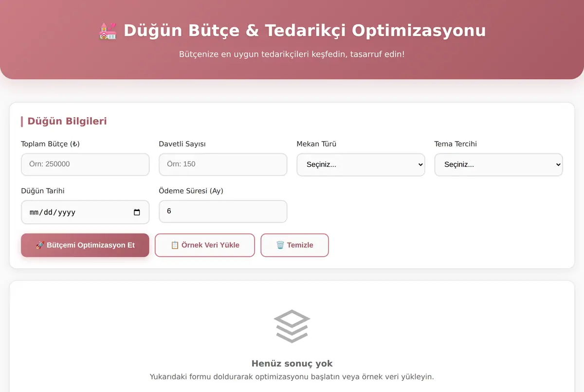Viewport: 584px width, 392px height.
Task: Click the wedding castle emoji in header
Action: (x=108, y=31)
